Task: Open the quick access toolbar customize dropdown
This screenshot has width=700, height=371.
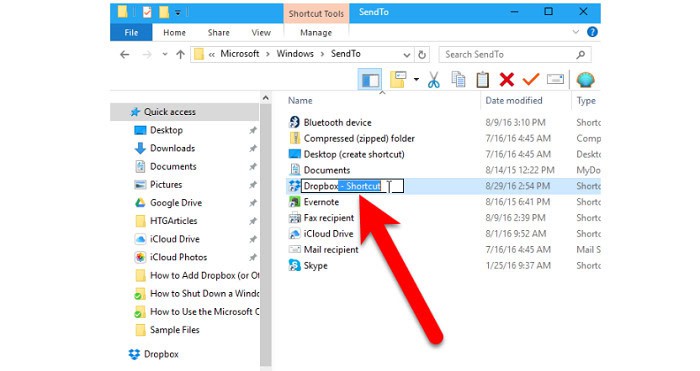Action: coord(178,13)
